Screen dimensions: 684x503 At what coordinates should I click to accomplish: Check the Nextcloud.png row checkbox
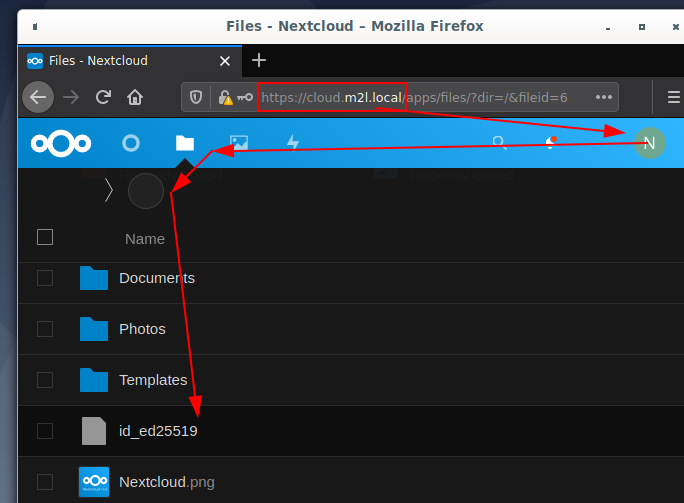tap(45, 482)
